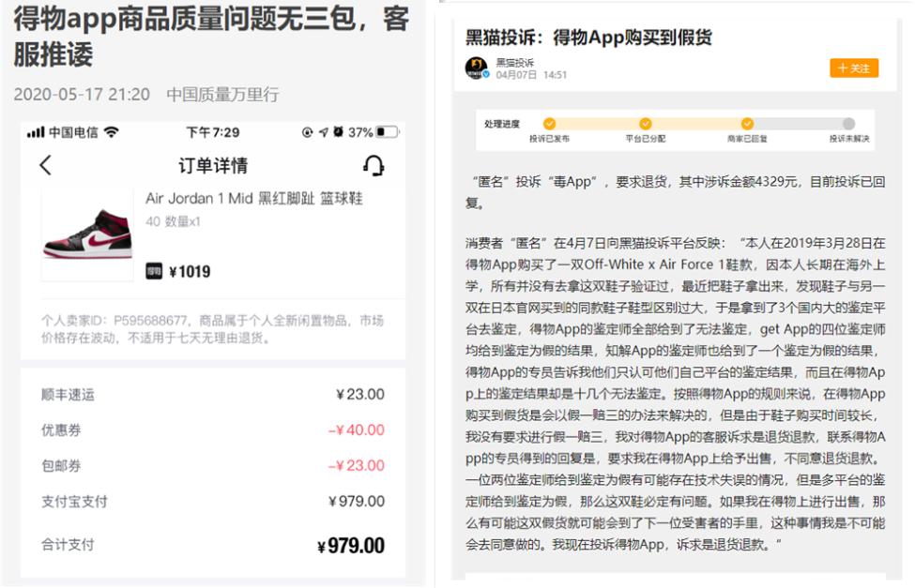This screenshot has height=588, width=915.
Task: Click the gray 投诉未解决 progress dot
Action: click(x=848, y=123)
